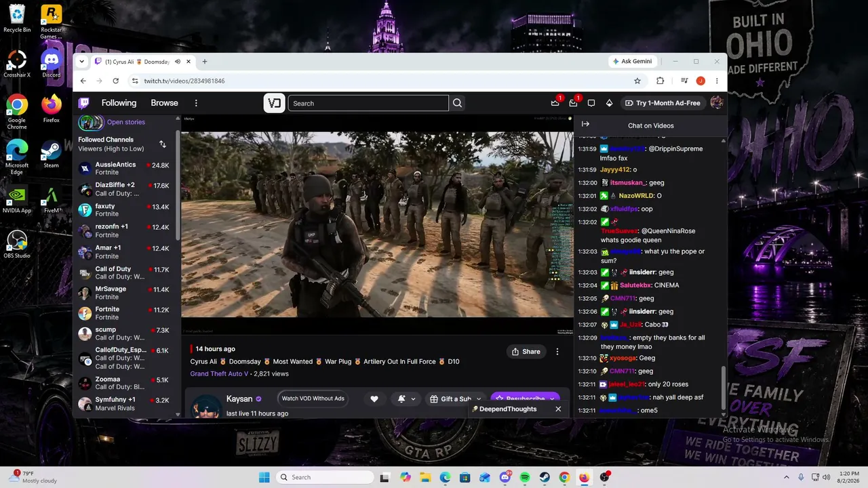
Task: Open the Chrome profile avatar J
Action: point(701,81)
